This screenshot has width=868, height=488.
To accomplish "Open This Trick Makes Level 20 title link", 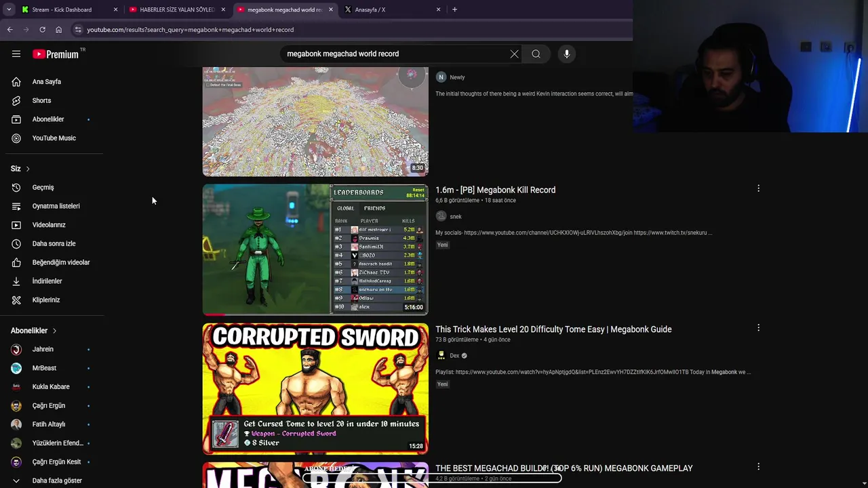I will click(553, 329).
